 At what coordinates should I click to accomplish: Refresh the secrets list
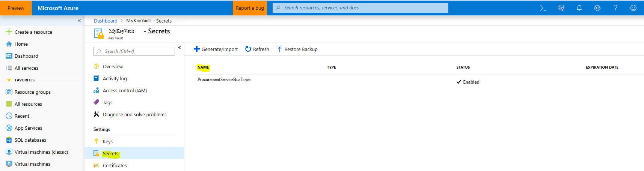tap(257, 49)
